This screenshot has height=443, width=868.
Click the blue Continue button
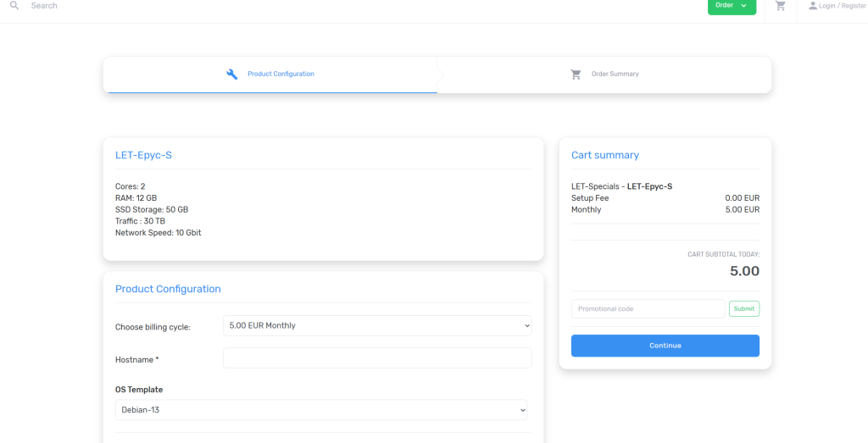pos(665,346)
